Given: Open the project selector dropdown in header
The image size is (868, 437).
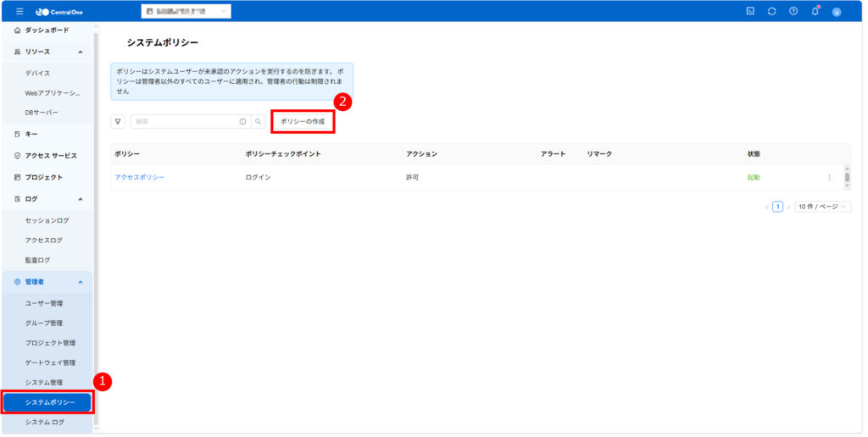Looking at the screenshot, I should (x=186, y=11).
